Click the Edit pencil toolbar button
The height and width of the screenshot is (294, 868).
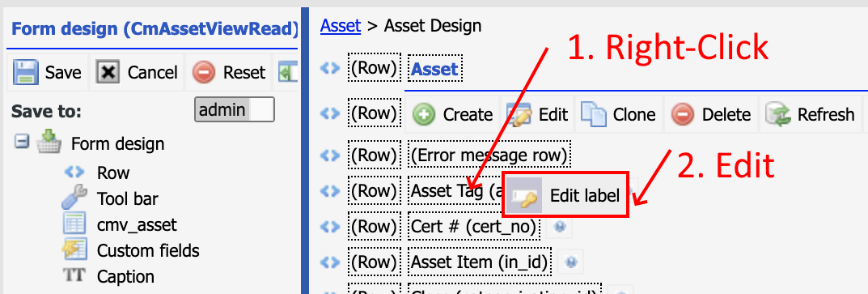(537, 114)
